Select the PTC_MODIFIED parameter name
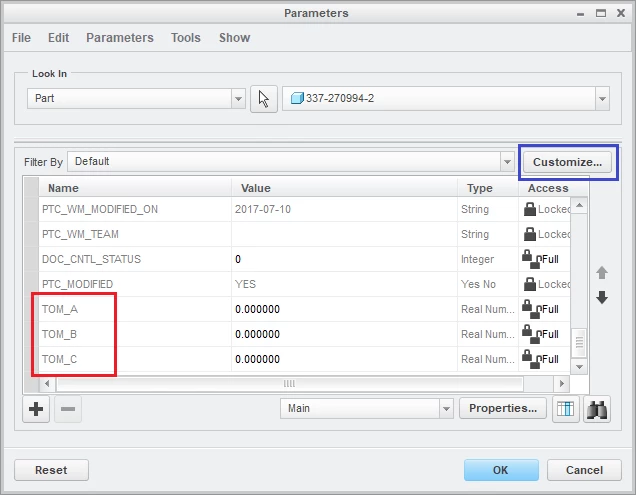 (x=77, y=284)
